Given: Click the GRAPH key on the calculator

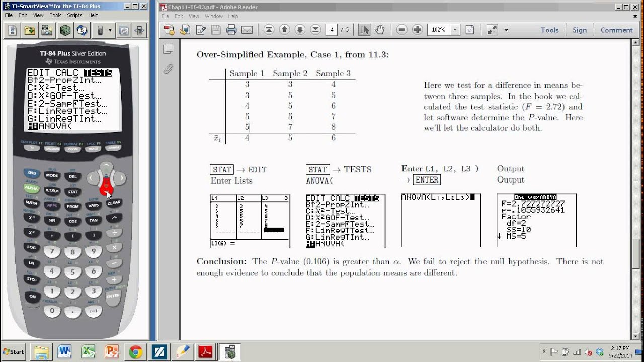Looking at the screenshot, I should coord(114,148).
